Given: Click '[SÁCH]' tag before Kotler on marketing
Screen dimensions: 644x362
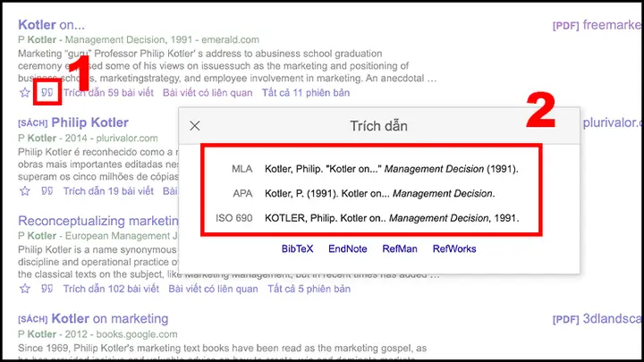Looking at the screenshot, I should click(33, 319).
